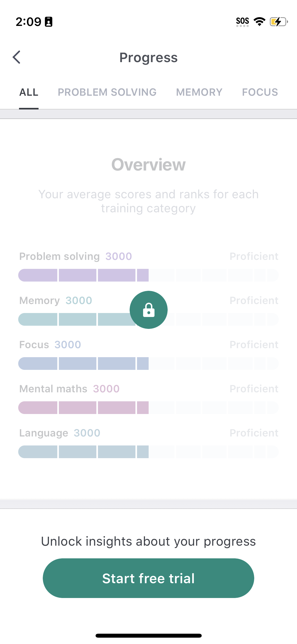Tap the back arrow icon
Image resolution: width=297 pixels, height=644 pixels.
click(16, 57)
